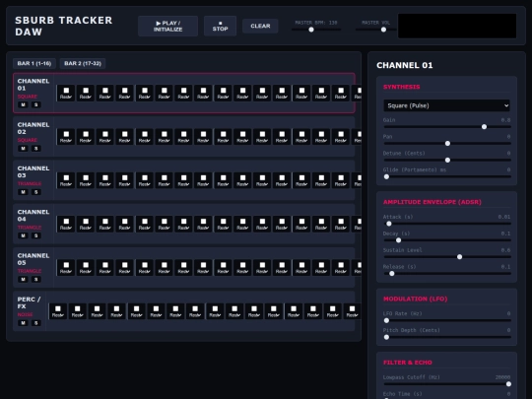
Task: Adjust the Lowpass Cutoff (Hz) slider
Action: 447,384
